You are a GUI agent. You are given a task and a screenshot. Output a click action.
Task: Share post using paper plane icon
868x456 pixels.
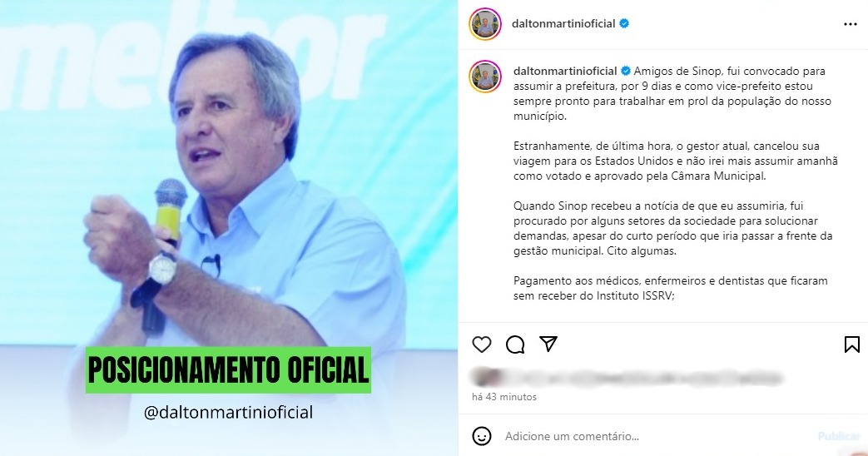click(548, 344)
